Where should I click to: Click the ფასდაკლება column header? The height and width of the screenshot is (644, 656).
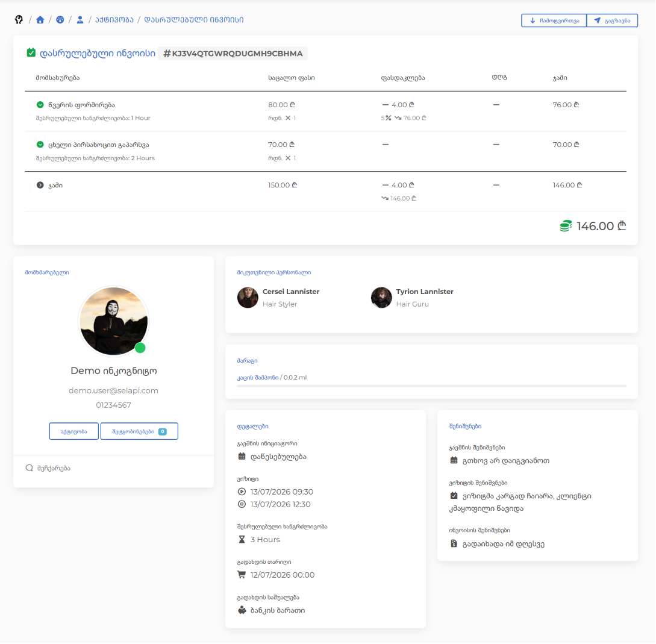point(403,78)
